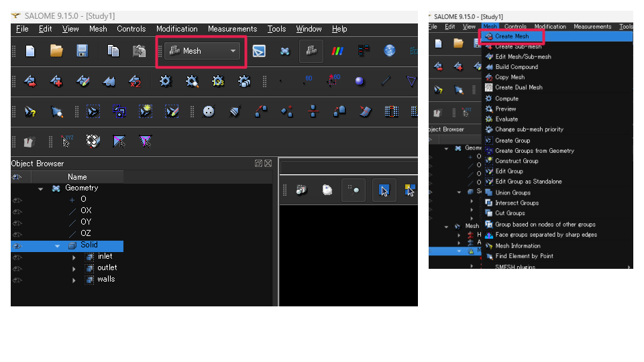The width and height of the screenshot is (644, 362).
Task: Open the Mesh module dropdown selector
Action: click(x=233, y=51)
